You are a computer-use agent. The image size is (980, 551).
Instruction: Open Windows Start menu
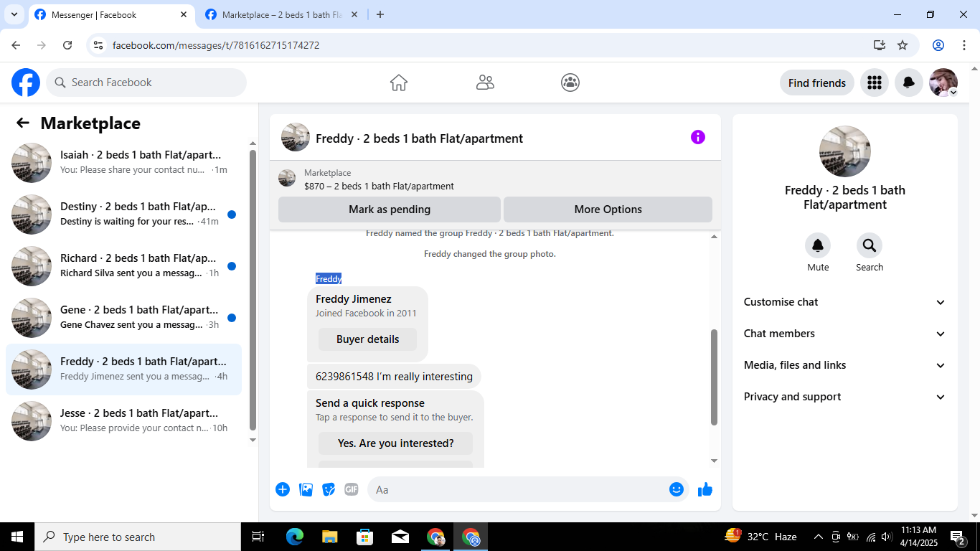coord(17,537)
